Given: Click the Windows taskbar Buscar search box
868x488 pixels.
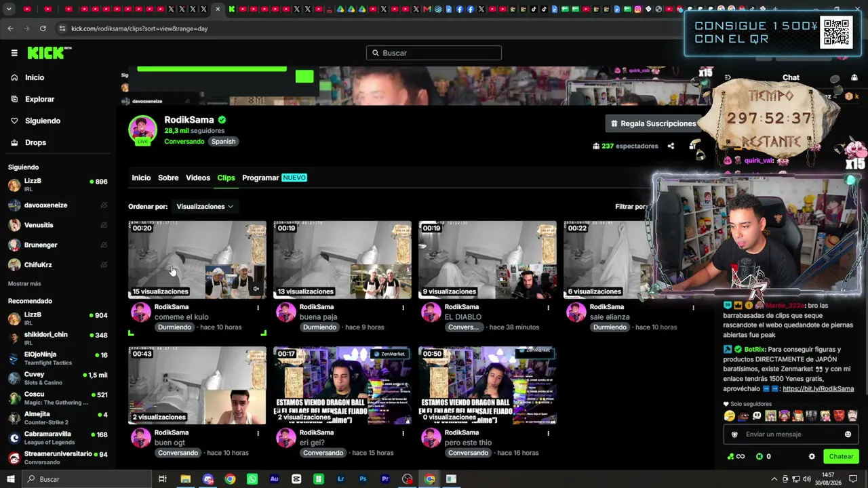Looking at the screenshot, I should tap(86, 479).
